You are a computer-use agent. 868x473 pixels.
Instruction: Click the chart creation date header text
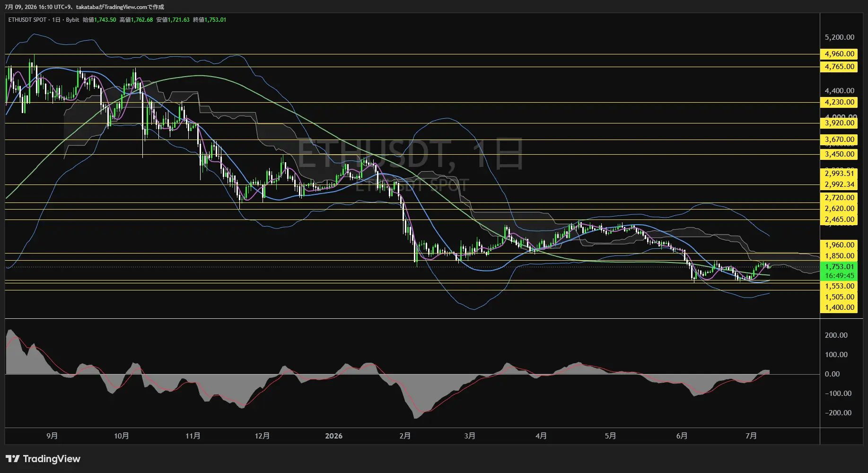point(85,7)
